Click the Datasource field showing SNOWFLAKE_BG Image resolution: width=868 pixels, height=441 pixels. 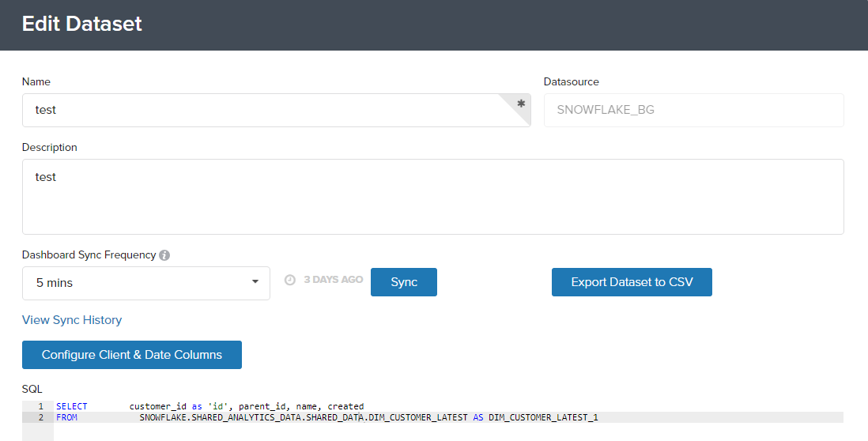(x=693, y=110)
